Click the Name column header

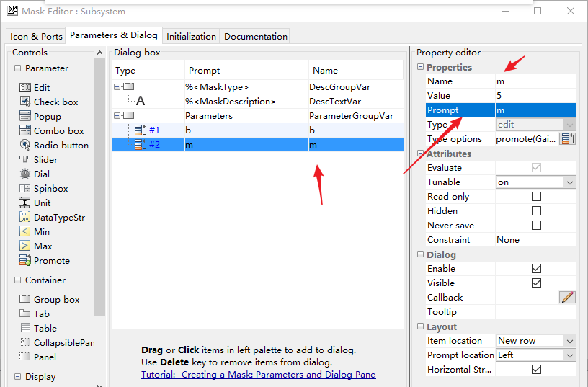[355, 70]
